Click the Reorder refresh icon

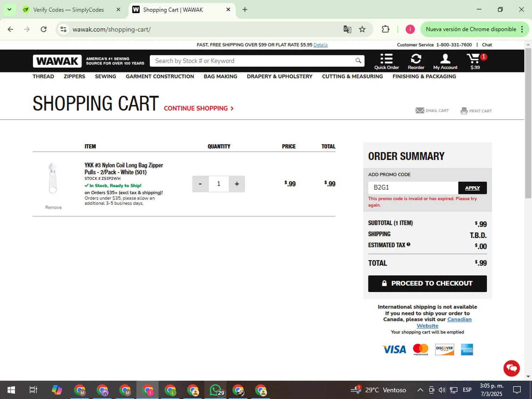(x=416, y=59)
